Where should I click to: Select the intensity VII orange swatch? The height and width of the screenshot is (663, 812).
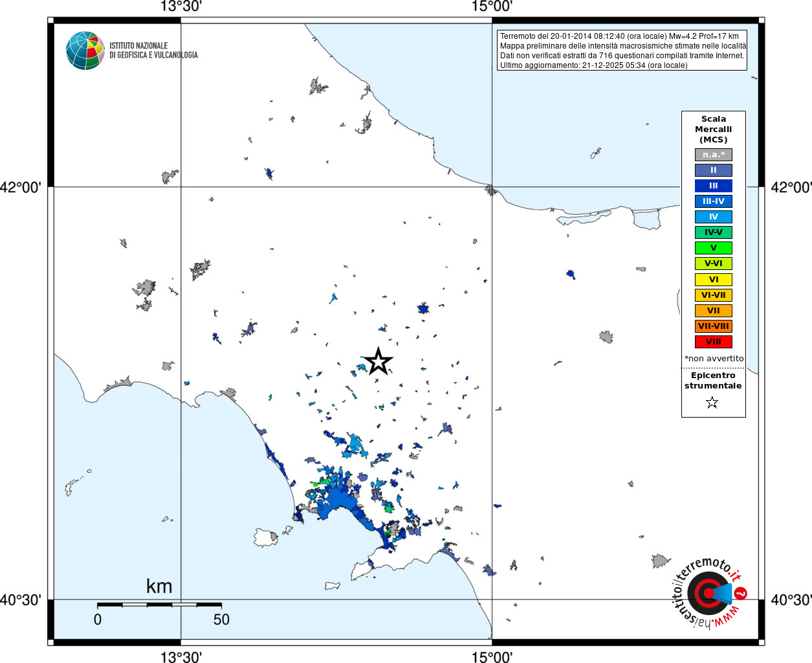pos(714,311)
